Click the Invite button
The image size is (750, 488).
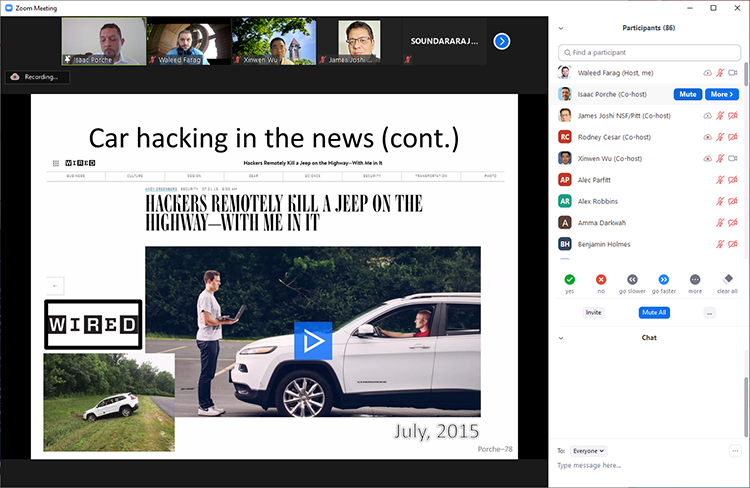pyautogui.click(x=594, y=312)
